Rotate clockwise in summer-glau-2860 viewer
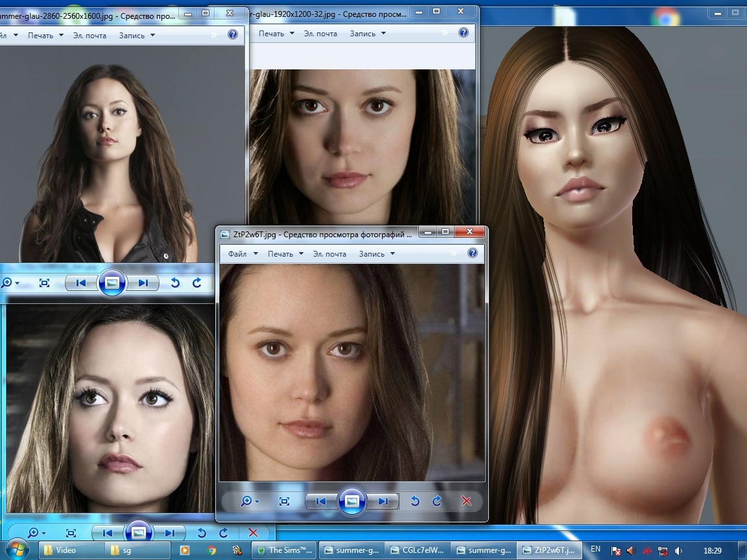 click(x=196, y=283)
